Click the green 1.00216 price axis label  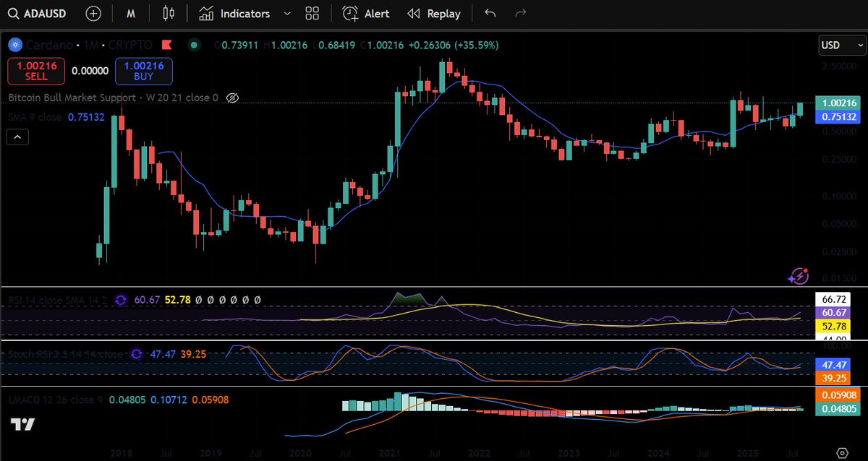click(838, 104)
